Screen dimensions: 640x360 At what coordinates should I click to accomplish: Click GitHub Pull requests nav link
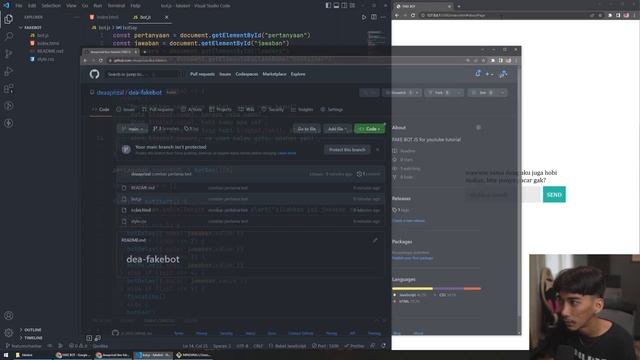[202, 74]
